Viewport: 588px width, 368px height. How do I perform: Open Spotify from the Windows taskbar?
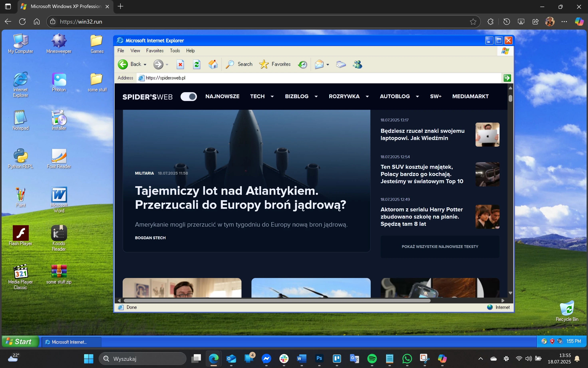click(x=372, y=359)
